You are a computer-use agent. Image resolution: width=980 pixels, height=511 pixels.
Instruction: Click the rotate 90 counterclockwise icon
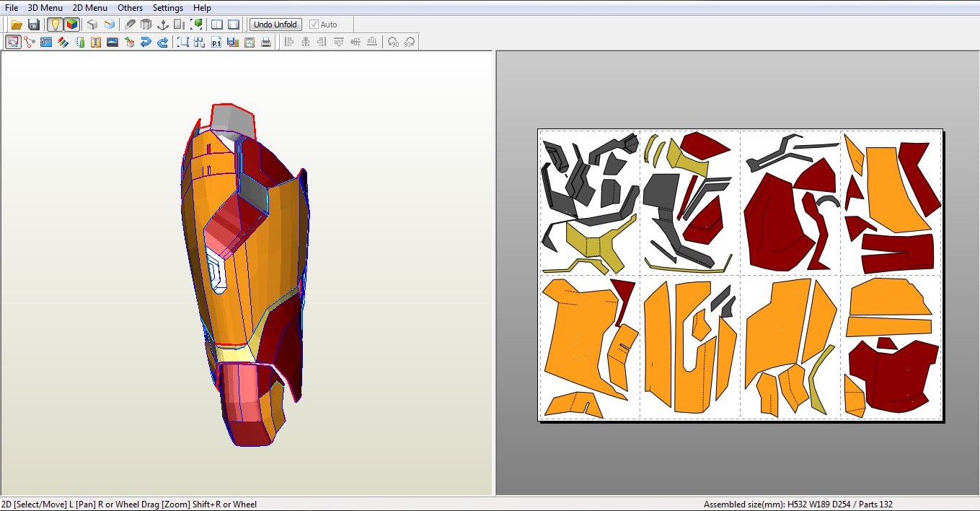point(393,42)
